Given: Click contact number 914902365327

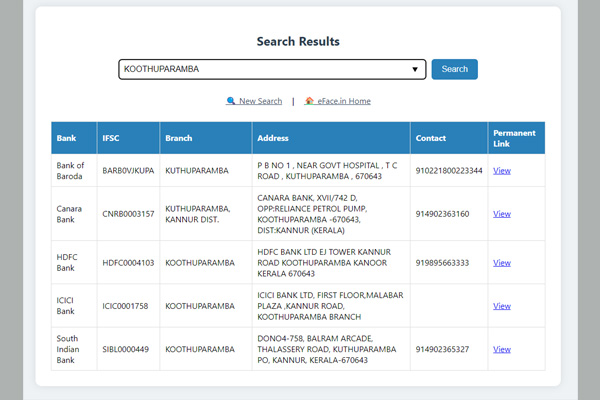Looking at the screenshot, I should (x=442, y=349).
